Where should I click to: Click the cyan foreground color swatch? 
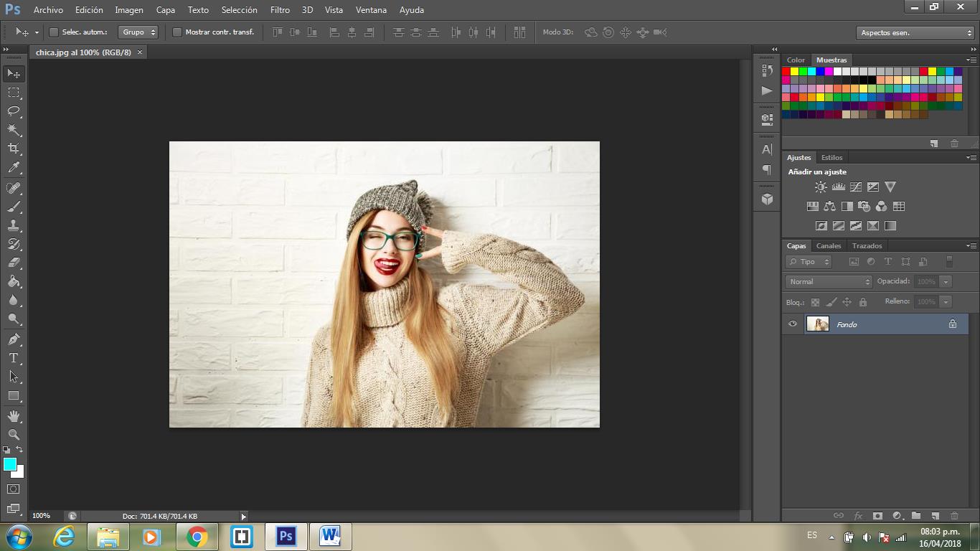click(x=10, y=465)
